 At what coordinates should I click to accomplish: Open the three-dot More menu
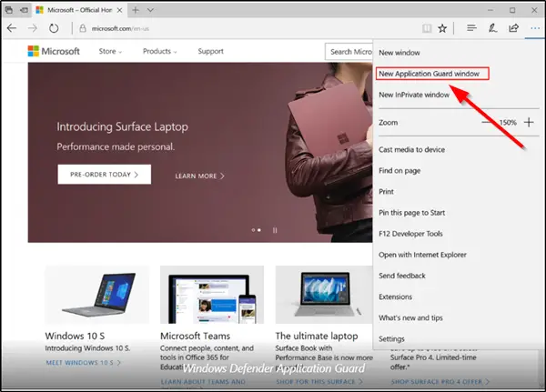(x=535, y=28)
